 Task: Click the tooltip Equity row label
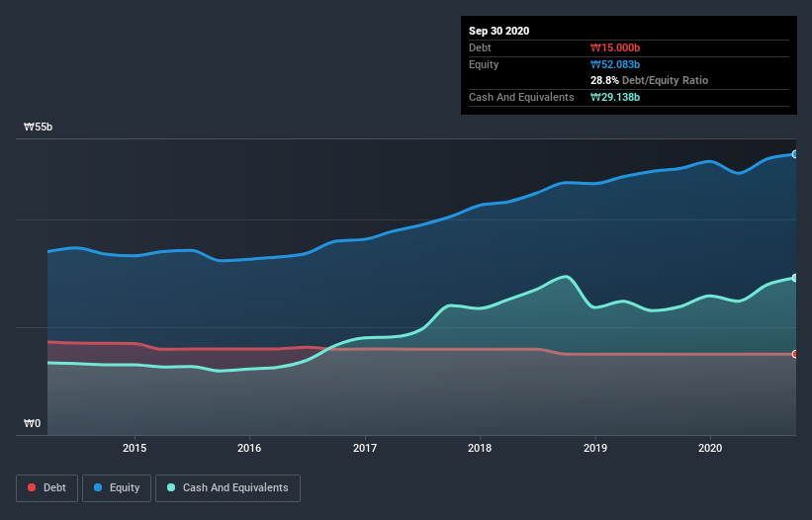(x=484, y=64)
